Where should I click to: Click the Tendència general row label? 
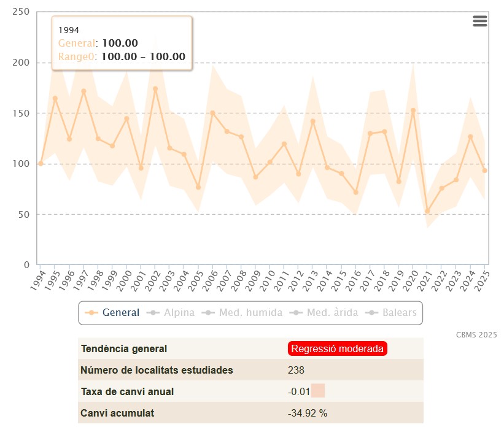[x=124, y=349]
